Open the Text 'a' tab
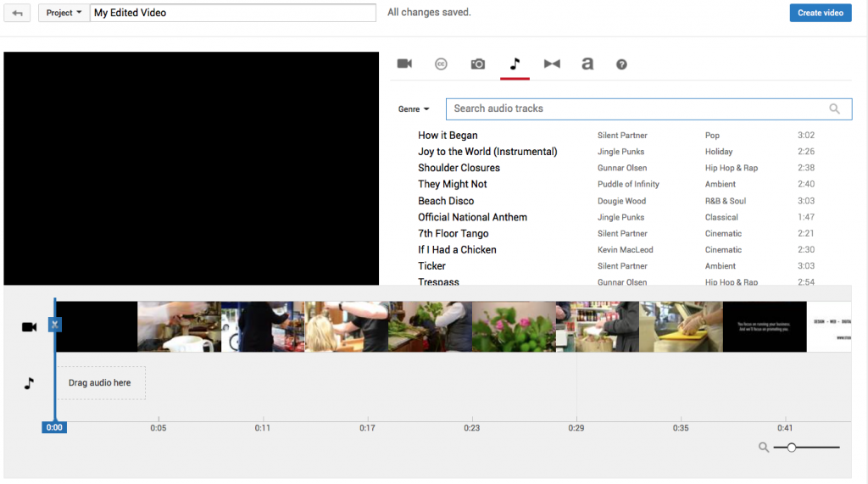The image size is (868, 484). (587, 64)
